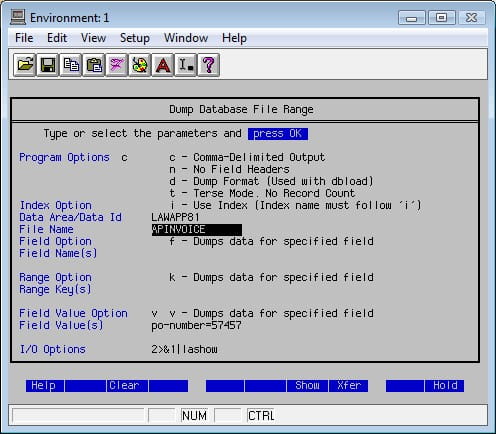This screenshot has width=496, height=434.
Task: Click the Xfer function key button
Action: tap(349, 386)
